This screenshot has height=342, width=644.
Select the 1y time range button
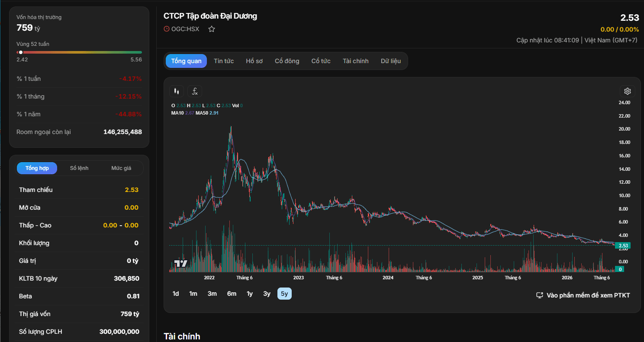click(x=250, y=294)
